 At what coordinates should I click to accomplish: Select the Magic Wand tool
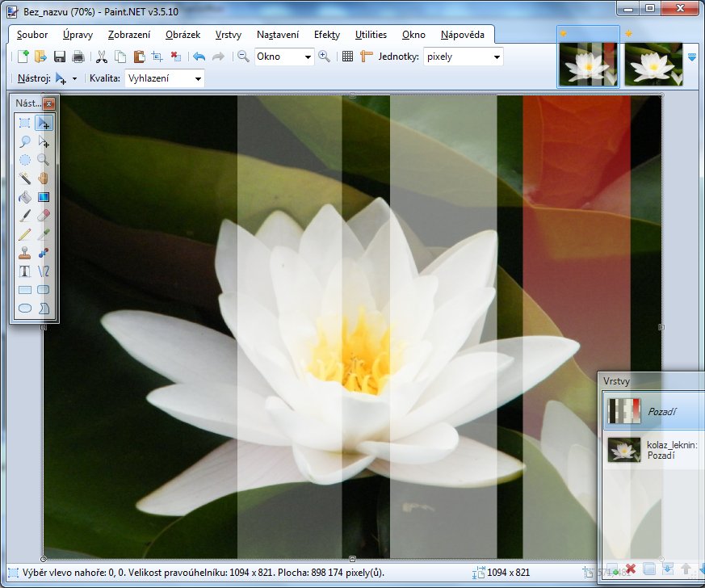coord(25,178)
